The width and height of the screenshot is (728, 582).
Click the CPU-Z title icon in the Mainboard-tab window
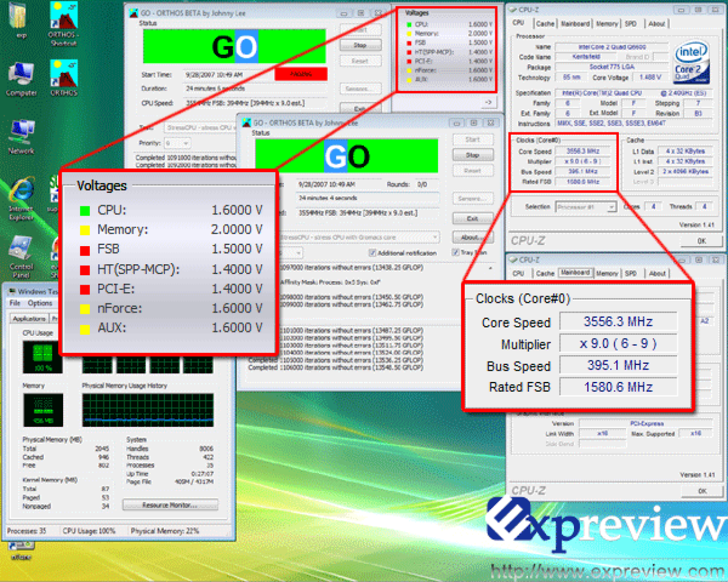pyautogui.click(x=512, y=260)
